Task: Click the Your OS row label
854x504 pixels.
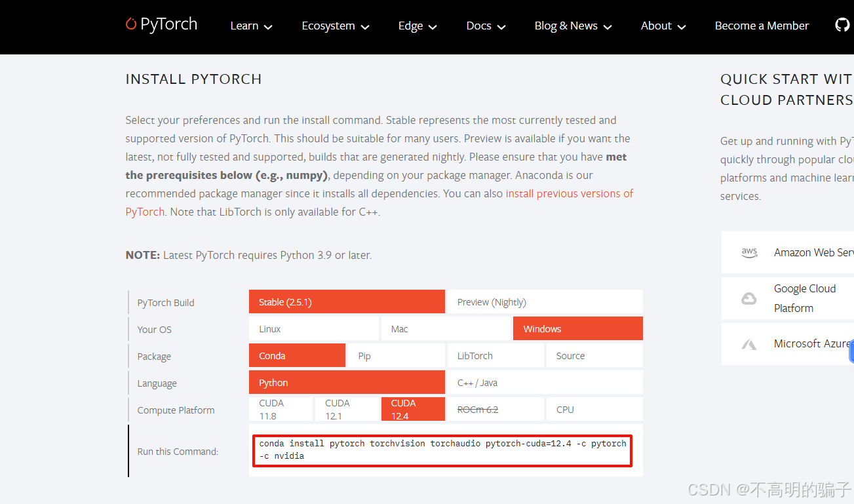Action: point(154,329)
